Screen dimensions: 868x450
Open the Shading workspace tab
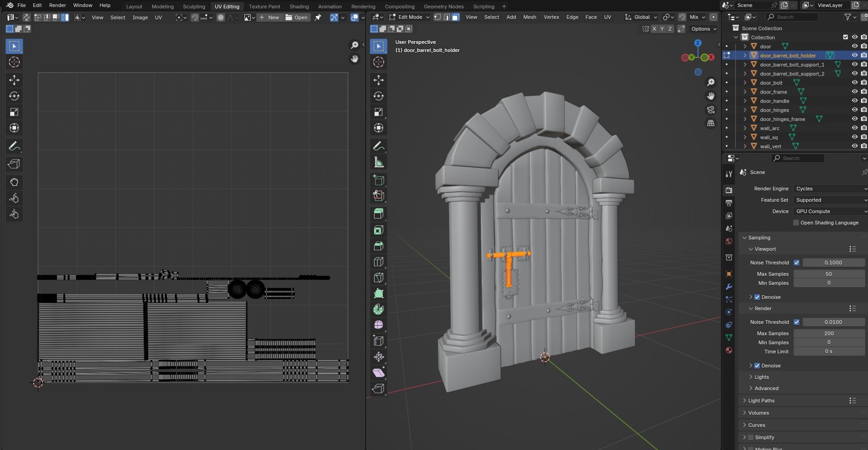pyautogui.click(x=299, y=6)
